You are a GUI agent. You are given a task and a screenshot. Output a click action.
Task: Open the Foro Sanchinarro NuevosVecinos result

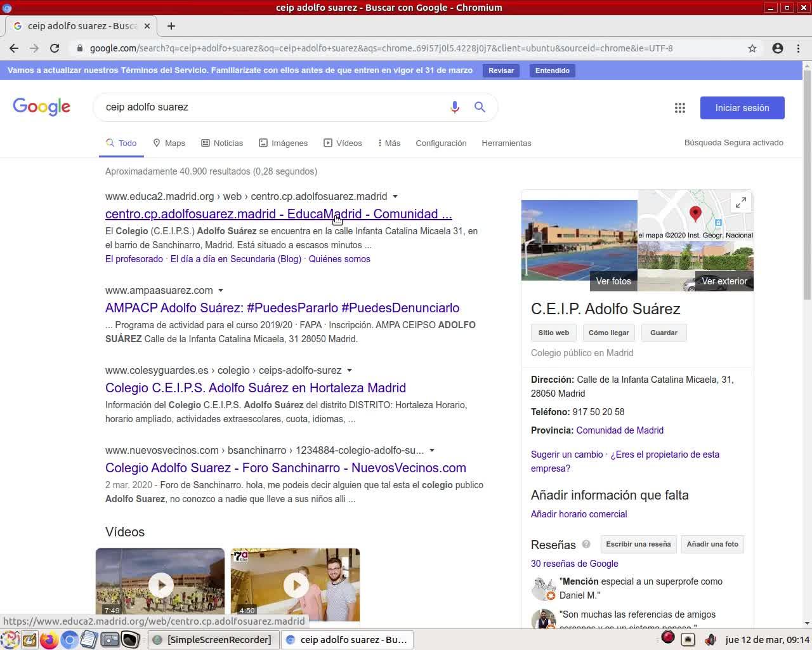(x=285, y=468)
